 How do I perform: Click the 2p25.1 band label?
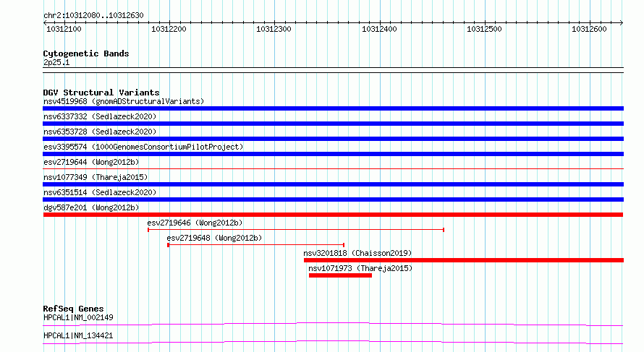coord(56,62)
